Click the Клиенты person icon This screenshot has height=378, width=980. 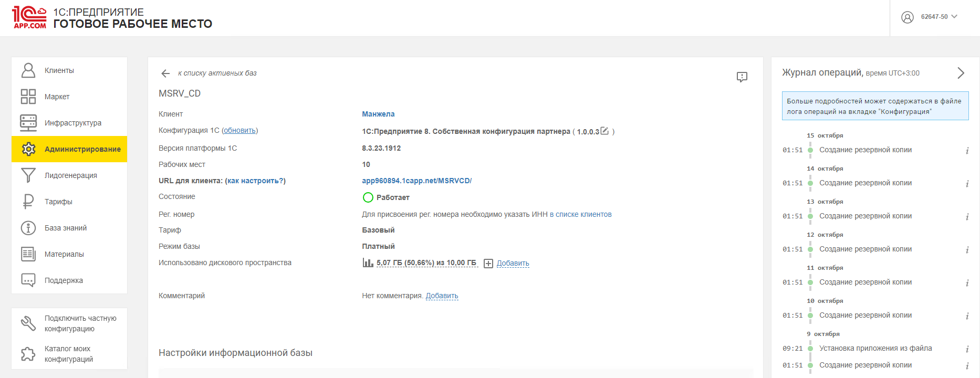(28, 70)
